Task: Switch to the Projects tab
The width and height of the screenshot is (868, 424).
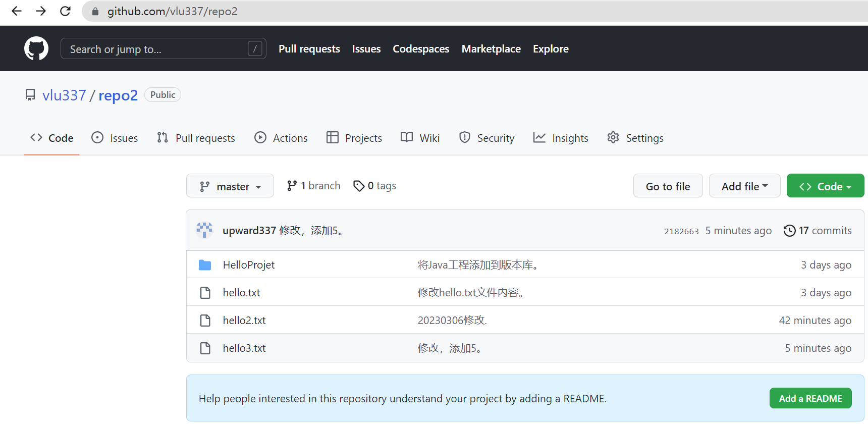Action: click(x=354, y=138)
